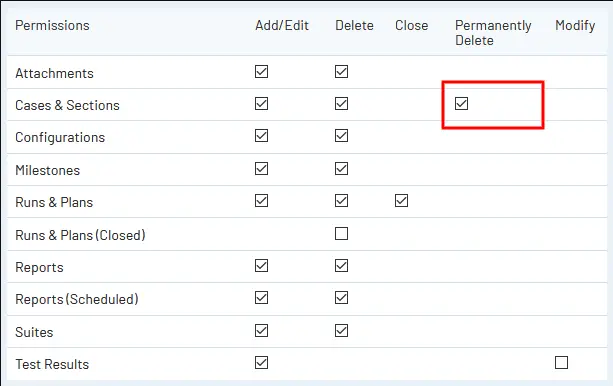This screenshot has height=386, width=613.
Task: Toggle Reports (Scheduled) Add/Edit checkbox
Action: [261, 298]
